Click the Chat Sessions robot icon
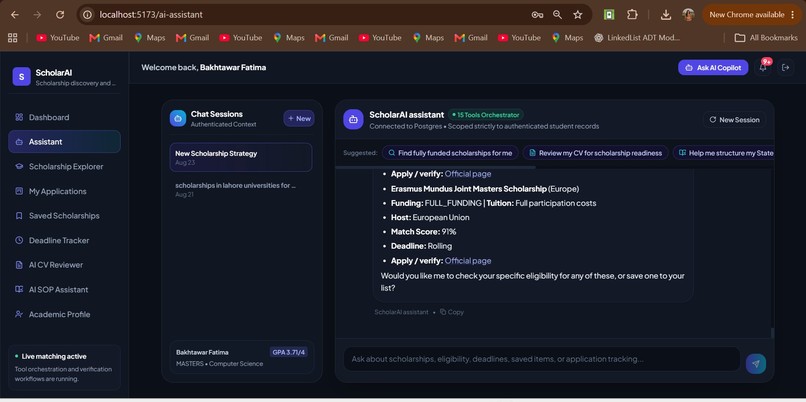This screenshot has height=402, width=806. [178, 118]
